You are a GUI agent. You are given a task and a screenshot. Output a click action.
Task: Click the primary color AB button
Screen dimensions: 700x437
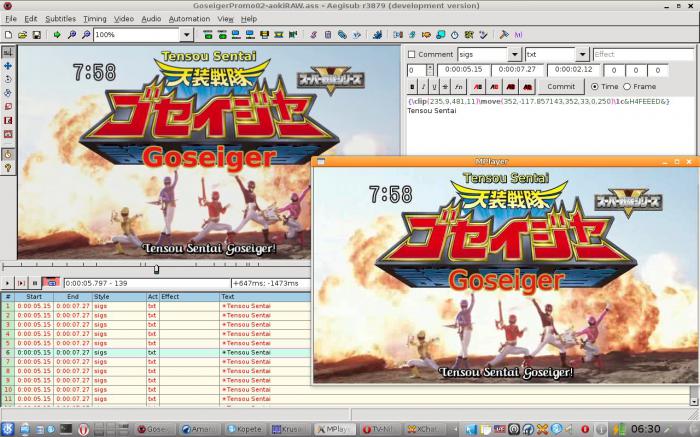pyautogui.click(x=478, y=87)
